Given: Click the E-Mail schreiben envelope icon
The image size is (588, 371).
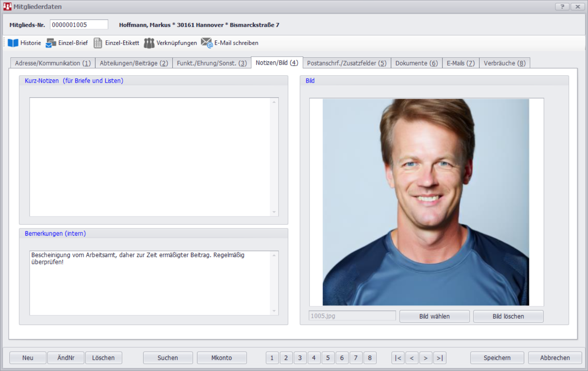Looking at the screenshot, I should [207, 43].
